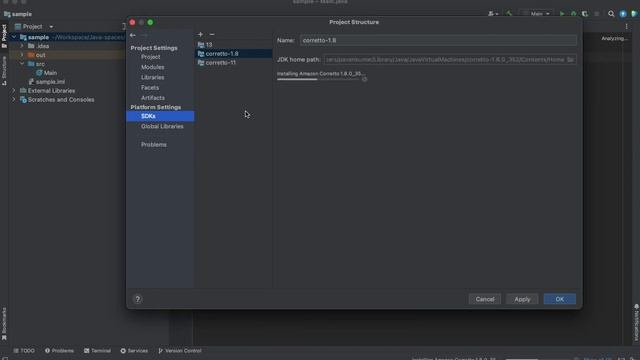Collapse the src folder node
This screenshot has width=640, height=360.
[22, 64]
